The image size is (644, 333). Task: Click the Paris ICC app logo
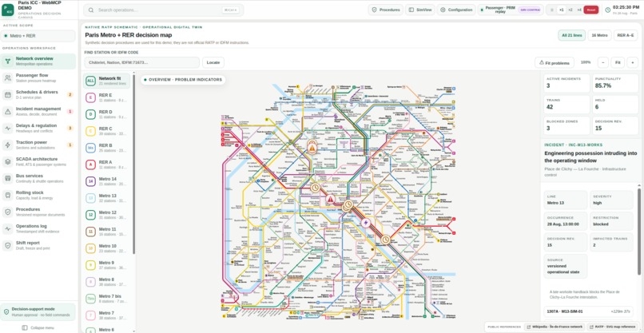7,10
